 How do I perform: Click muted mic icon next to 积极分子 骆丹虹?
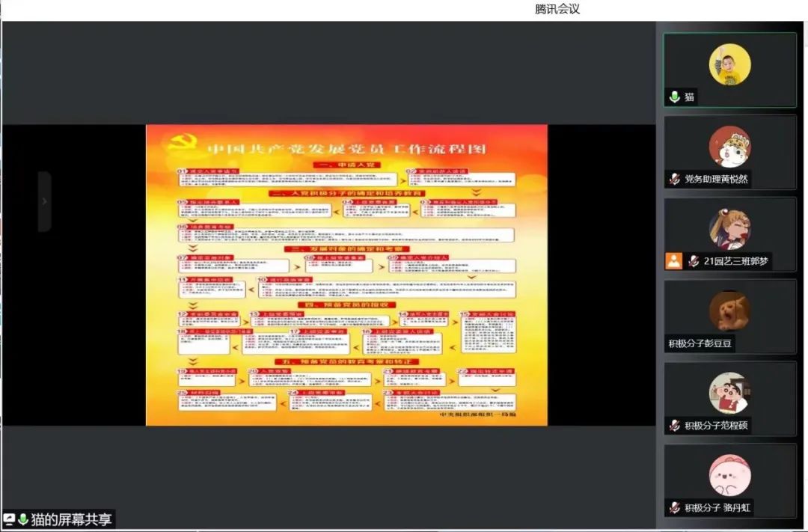coord(674,508)
